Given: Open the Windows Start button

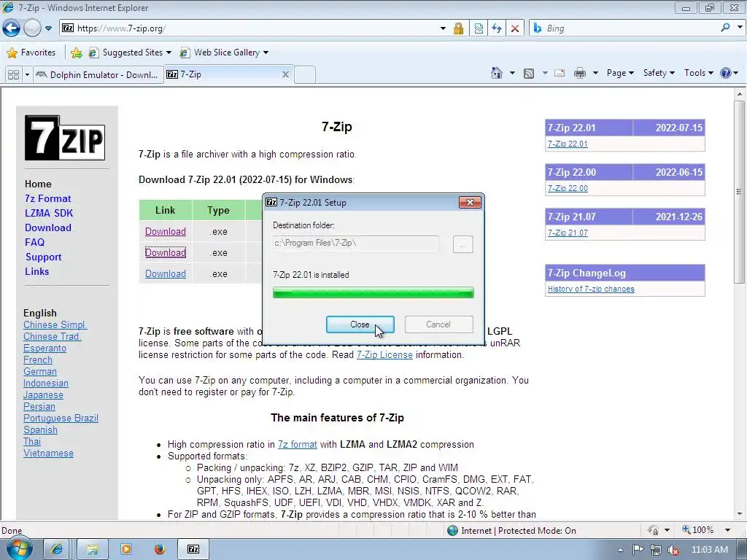Looking at the screenshot, I should (x=18, y=549).
